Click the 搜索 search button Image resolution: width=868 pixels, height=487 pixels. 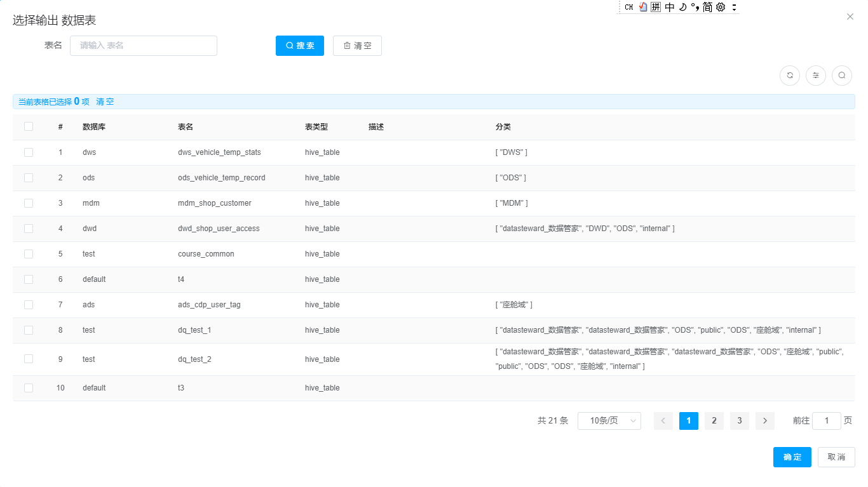click(x=299, y=45)
